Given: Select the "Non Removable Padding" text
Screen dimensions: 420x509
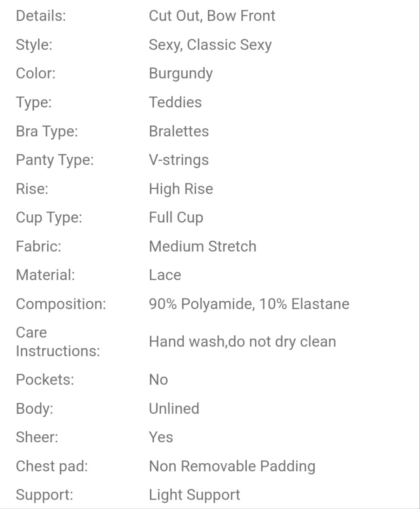Looking at the screenshot, I should (x=232, y=466).
